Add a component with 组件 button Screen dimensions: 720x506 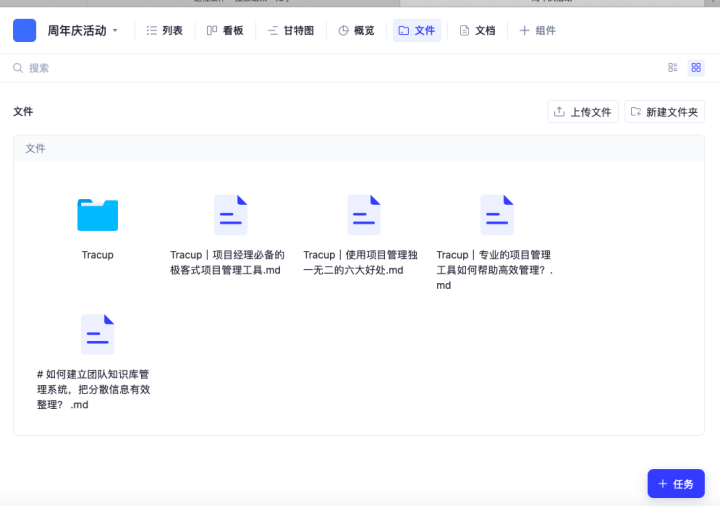[537, 30]
